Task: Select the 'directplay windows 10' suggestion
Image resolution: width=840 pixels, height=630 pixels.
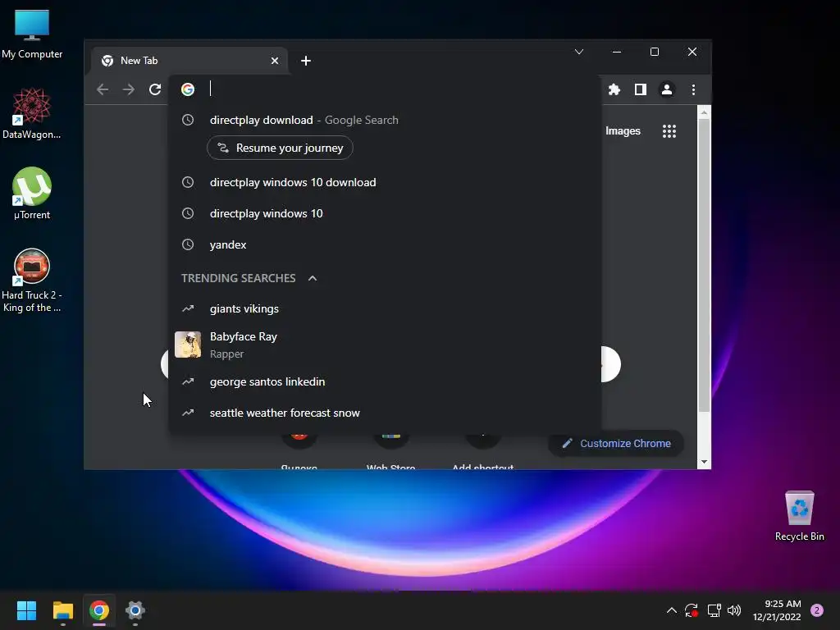Action: point(386,213)
